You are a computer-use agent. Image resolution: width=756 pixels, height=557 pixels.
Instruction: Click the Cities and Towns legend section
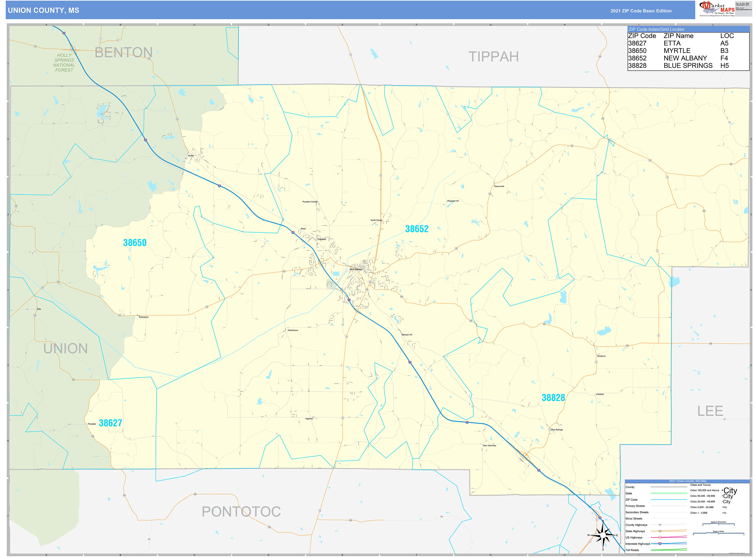[x=700, y=485]
